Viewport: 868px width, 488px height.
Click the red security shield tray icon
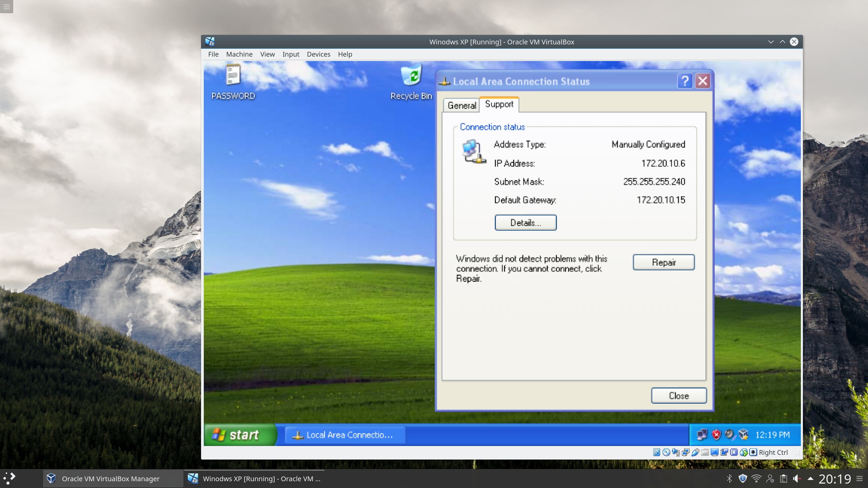(x=716, y=435)
